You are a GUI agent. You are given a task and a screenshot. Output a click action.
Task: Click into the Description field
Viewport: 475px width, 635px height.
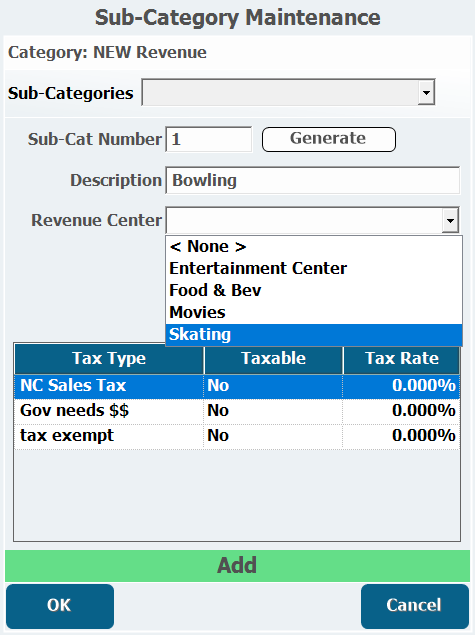(313, 180)
